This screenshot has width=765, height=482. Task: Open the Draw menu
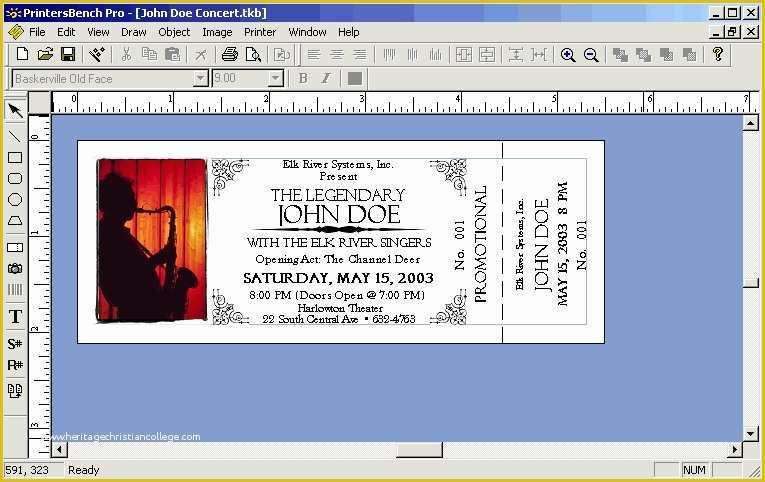(x=134, y=32)
